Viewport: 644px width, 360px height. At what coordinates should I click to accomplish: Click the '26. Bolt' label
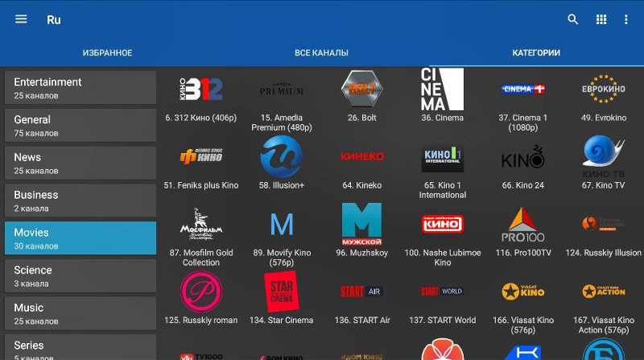(x=361, y=118)
